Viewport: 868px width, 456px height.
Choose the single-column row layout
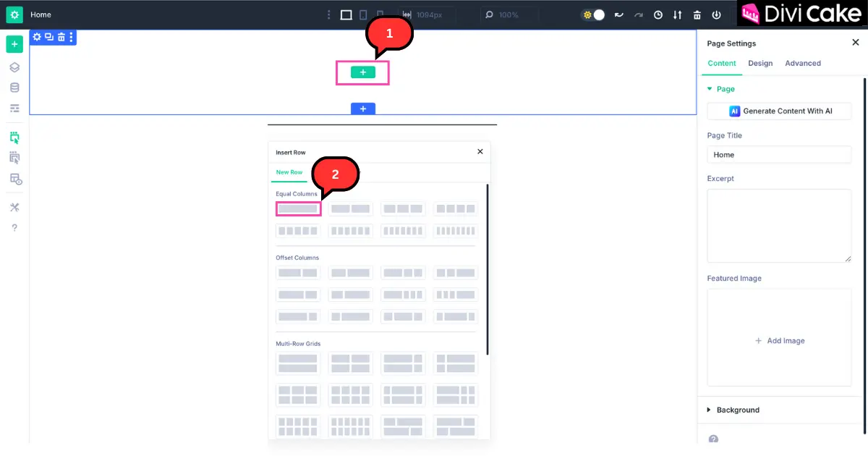(x=298, y=208)
